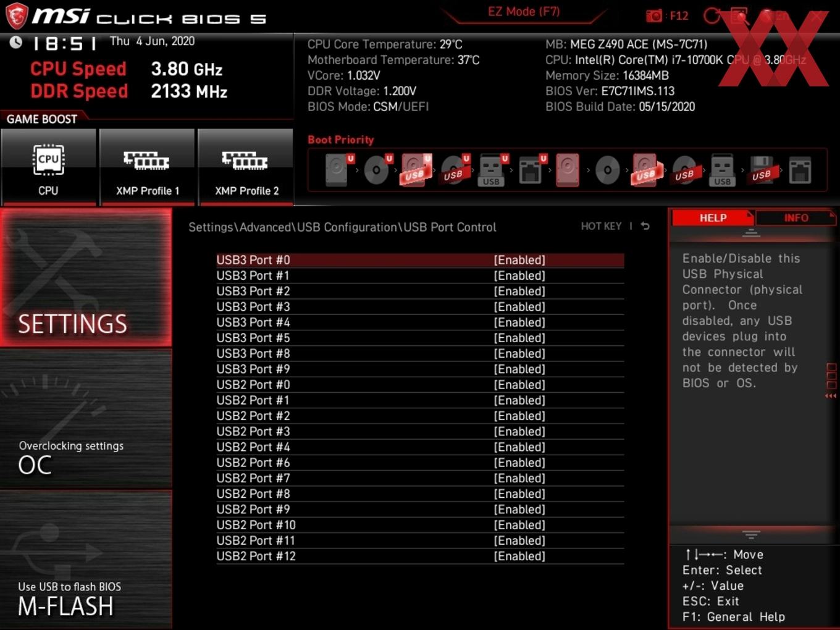Click the help panel bottom scroll marker
840x630 pixels.
(751, 534)
